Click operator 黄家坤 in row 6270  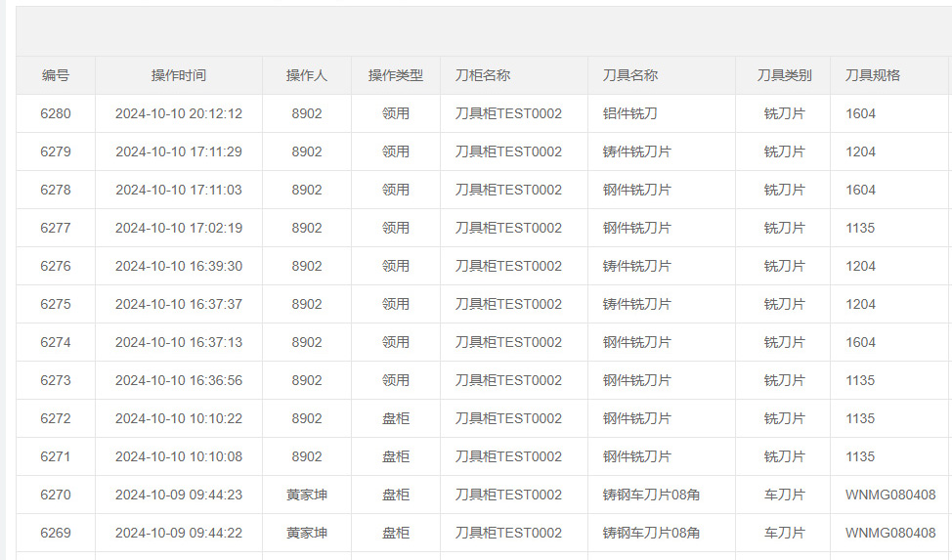point(307,495)
